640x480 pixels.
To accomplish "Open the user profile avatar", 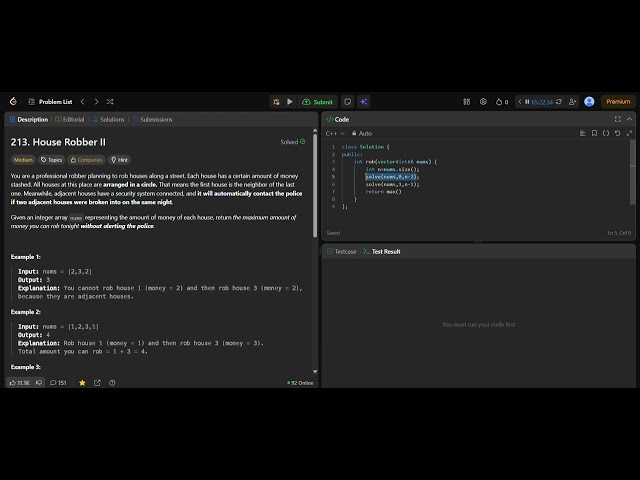I will point(589,102).
